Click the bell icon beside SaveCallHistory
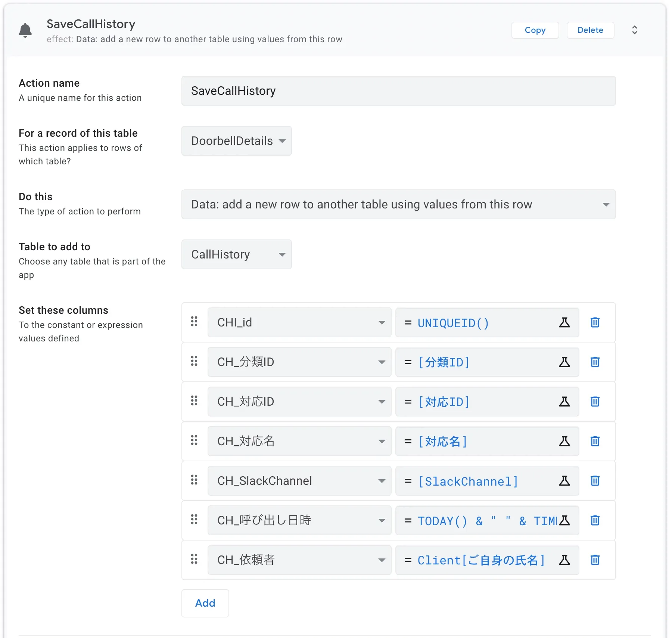The width and height of the screenshot is (672, 638). (x=25, y=30)
